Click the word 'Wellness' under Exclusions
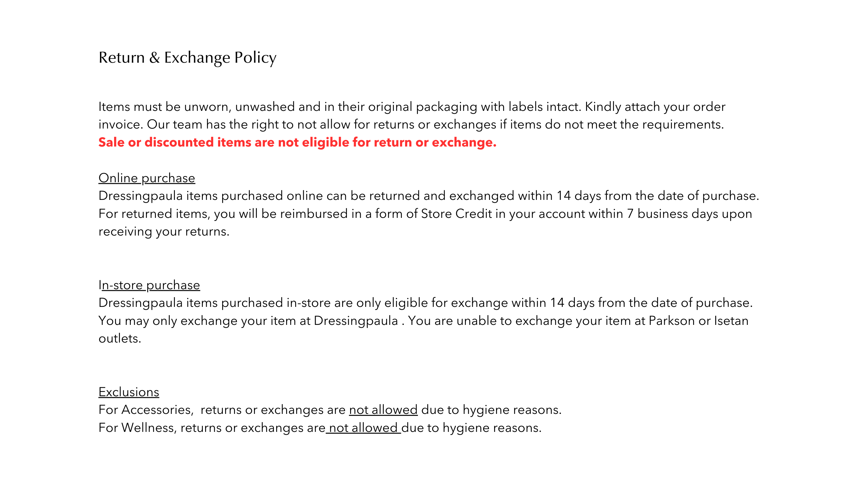 (x=148, y=428)
